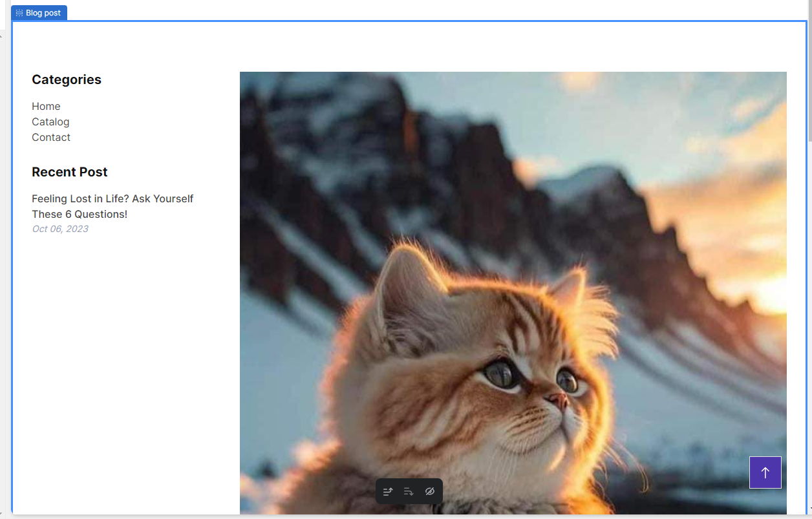Select the Blog post section label
Viewport: 812px width, 519px height.
[39, 13]
